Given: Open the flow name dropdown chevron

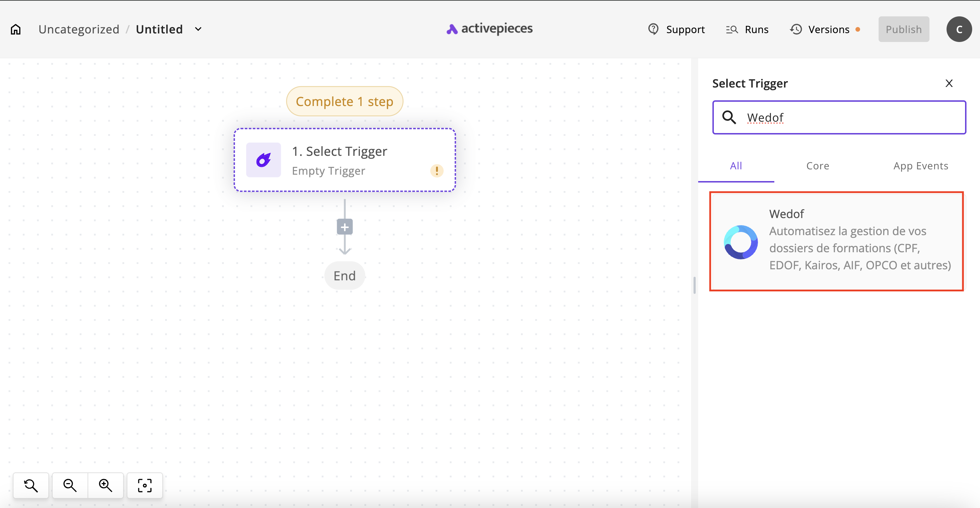Looking at the screenshot, I should point(198,29).
